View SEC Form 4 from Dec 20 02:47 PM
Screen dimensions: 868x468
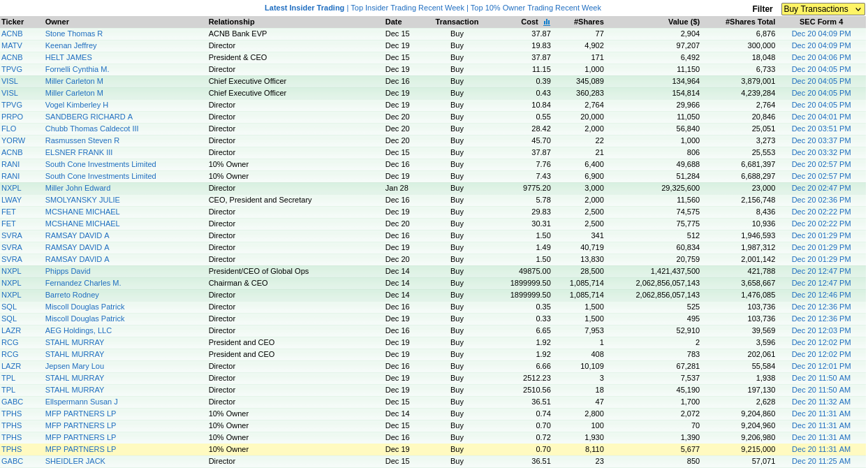tap(821, 188)
